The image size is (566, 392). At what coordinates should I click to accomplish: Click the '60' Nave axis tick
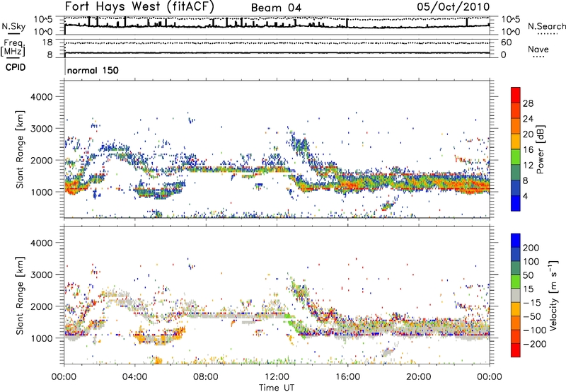[507, 42]
